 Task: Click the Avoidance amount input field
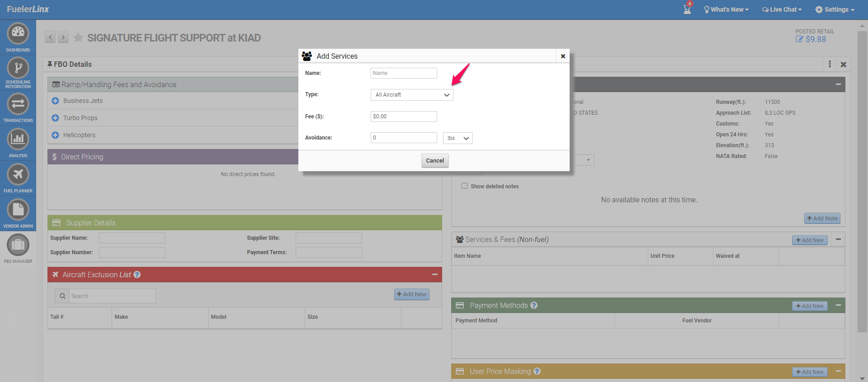[404, 138]
